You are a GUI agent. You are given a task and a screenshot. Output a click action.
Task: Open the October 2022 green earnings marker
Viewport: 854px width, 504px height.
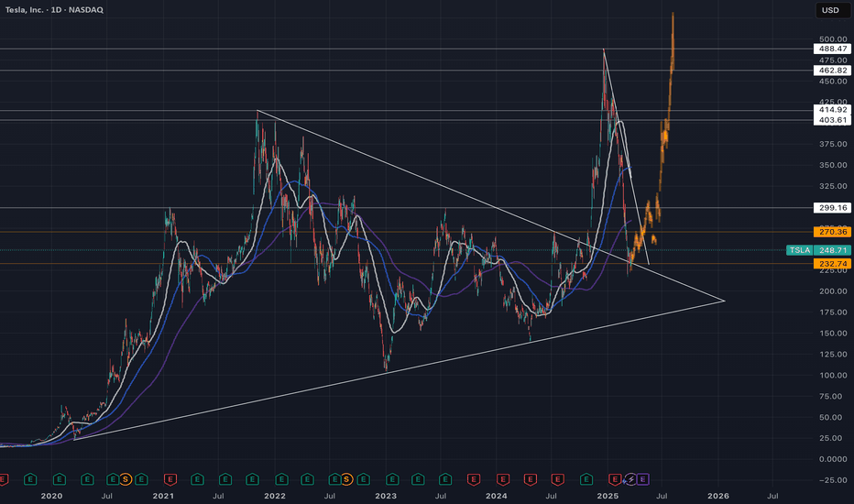(x=363, y=479)
